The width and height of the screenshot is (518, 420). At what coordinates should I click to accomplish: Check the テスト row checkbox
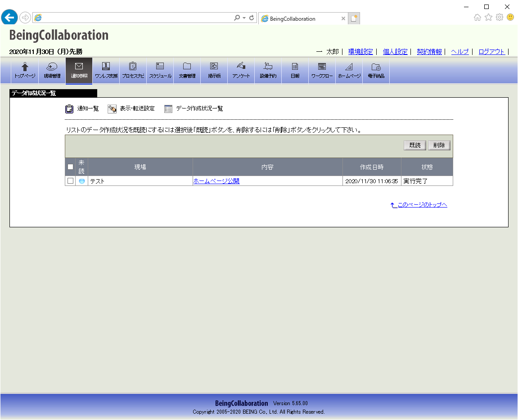coord(70,181)
